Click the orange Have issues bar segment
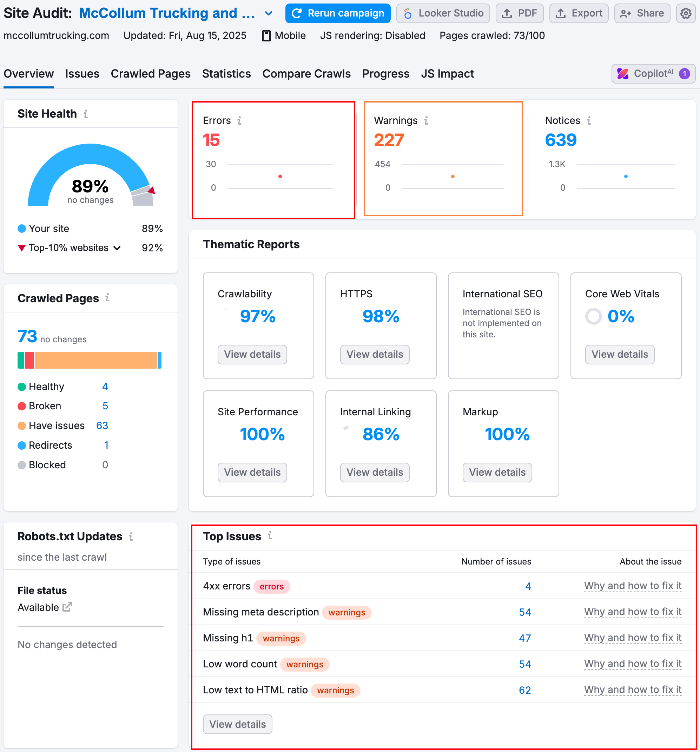Image resolution: width=700 pixels, height=752 pixels. point(96,361)
